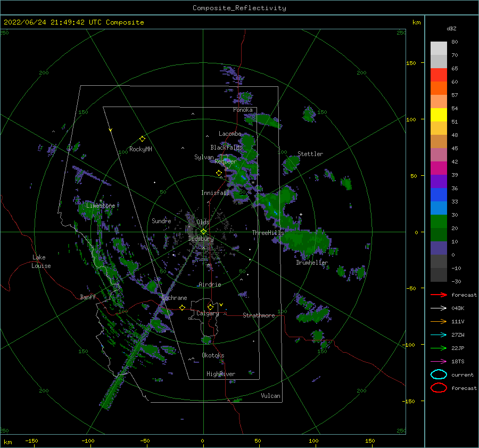Screen dimensions: 479x448
Task: Click the magenta 18TS arrow icon
Action: pos(439,362)
